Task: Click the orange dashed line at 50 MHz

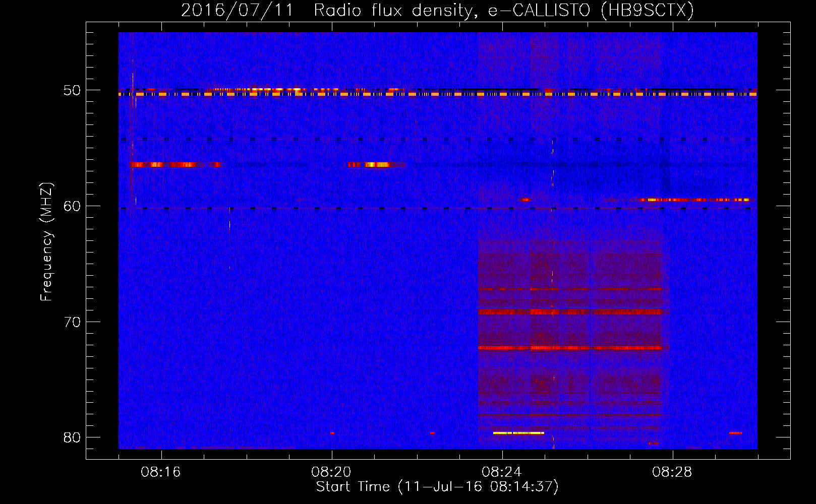Action: 438,94
